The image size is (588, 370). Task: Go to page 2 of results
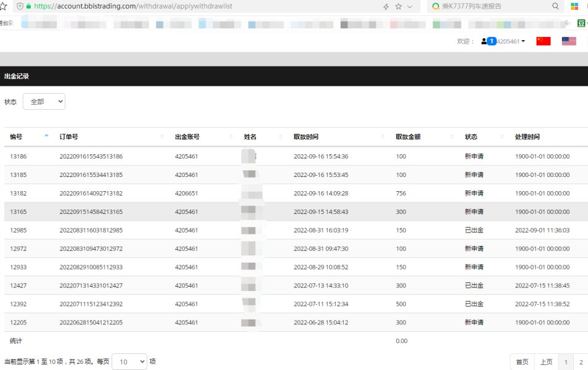click(581, 362)
